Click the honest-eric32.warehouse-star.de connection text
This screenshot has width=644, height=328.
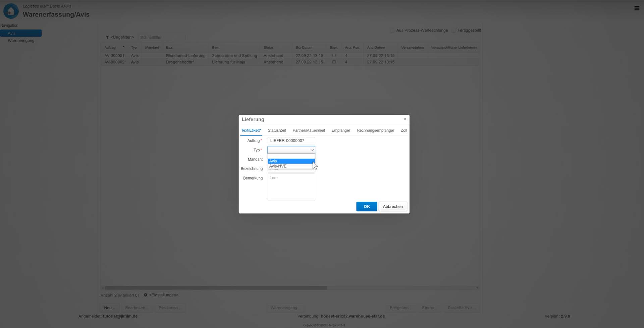(x=353, y=316)
